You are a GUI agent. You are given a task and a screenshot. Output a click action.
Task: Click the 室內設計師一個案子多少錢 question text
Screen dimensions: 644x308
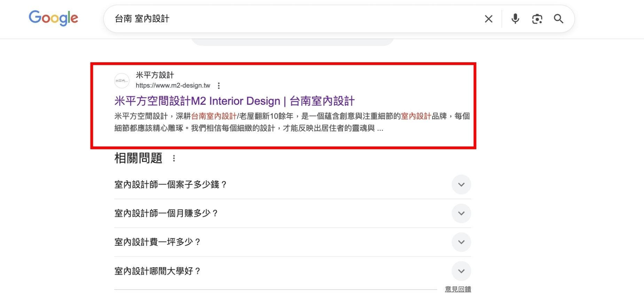(171, 184)
